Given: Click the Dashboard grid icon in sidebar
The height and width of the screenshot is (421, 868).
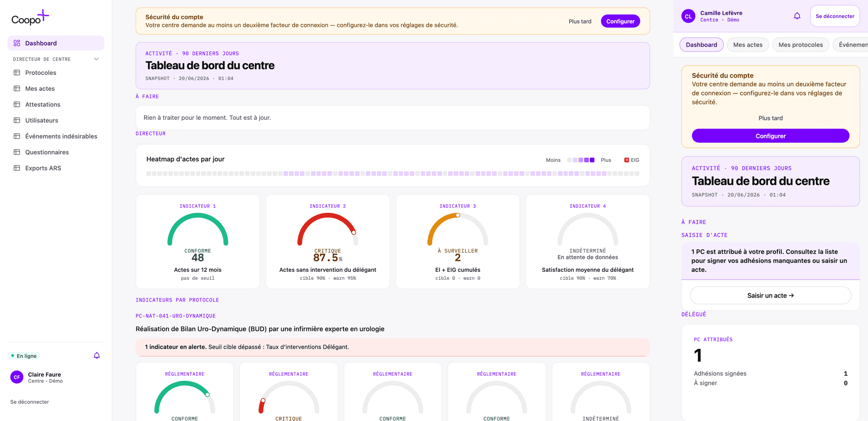Looking at the screenshot, I should (x=17, y=43).
